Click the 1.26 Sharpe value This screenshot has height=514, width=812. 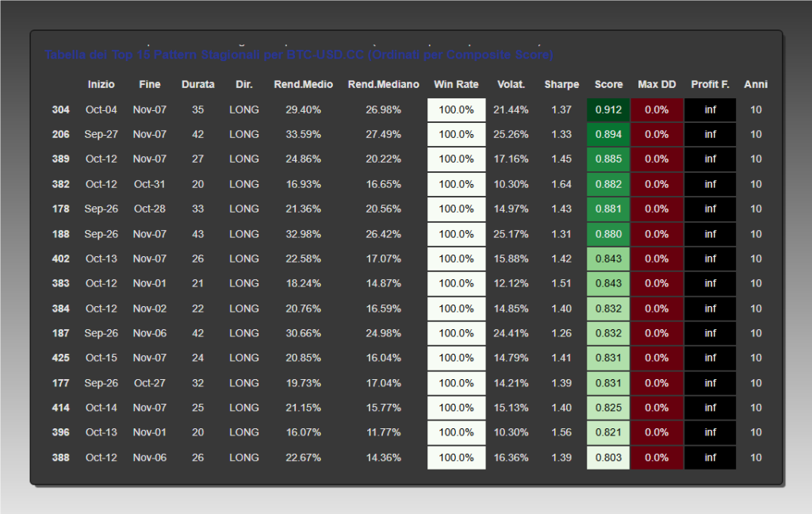tap(562, 333)
